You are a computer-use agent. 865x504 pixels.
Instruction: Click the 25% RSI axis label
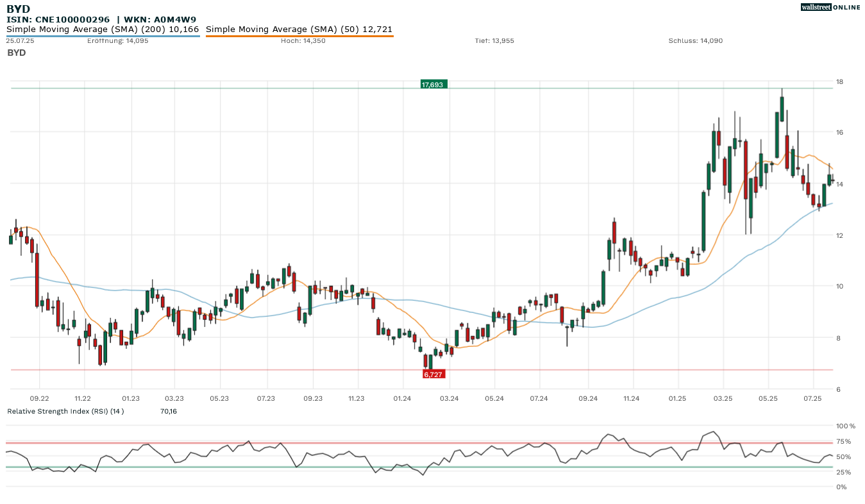click(x=843, y=472)
